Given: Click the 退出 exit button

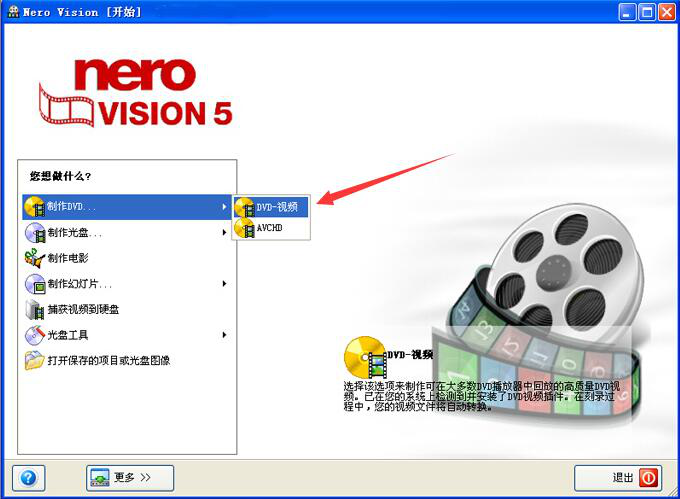Looking at the screenshot, I should tap(618, 478).
